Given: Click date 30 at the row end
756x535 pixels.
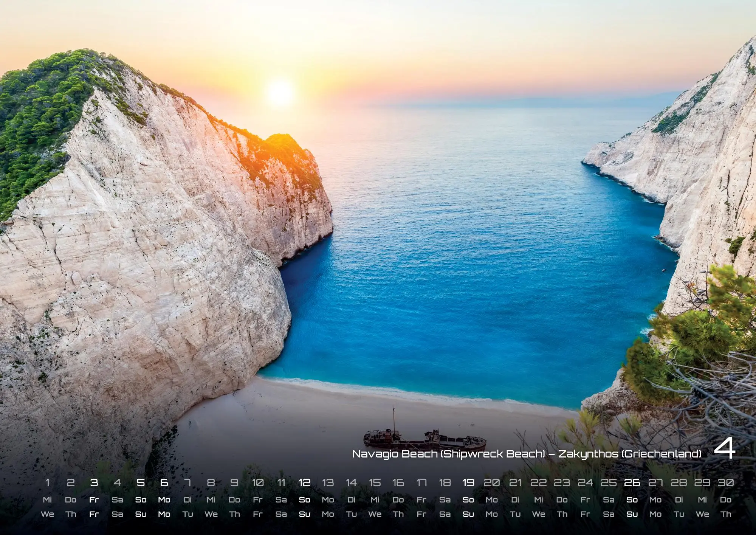Looking at the screenshot, I should click(725, 483).
